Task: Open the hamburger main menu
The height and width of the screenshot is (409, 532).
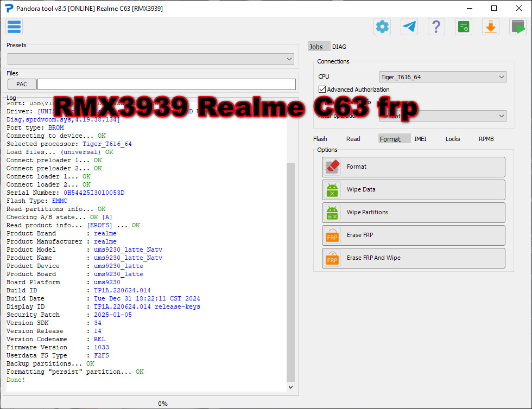Action: (x=14, y=27)
